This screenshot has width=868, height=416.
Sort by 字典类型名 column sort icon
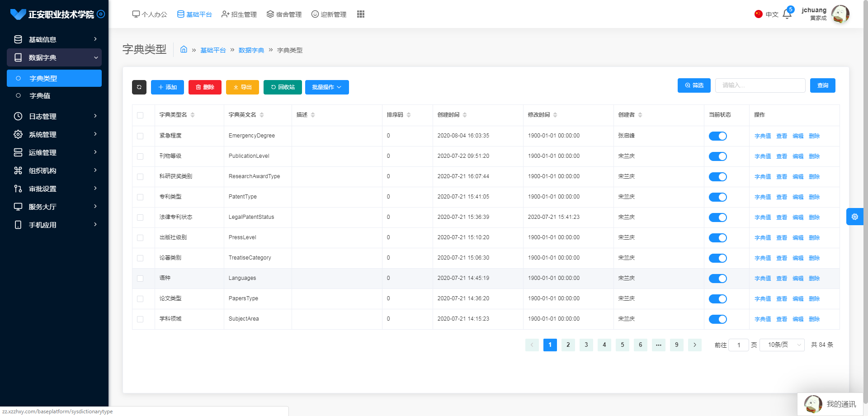[193, 115]
